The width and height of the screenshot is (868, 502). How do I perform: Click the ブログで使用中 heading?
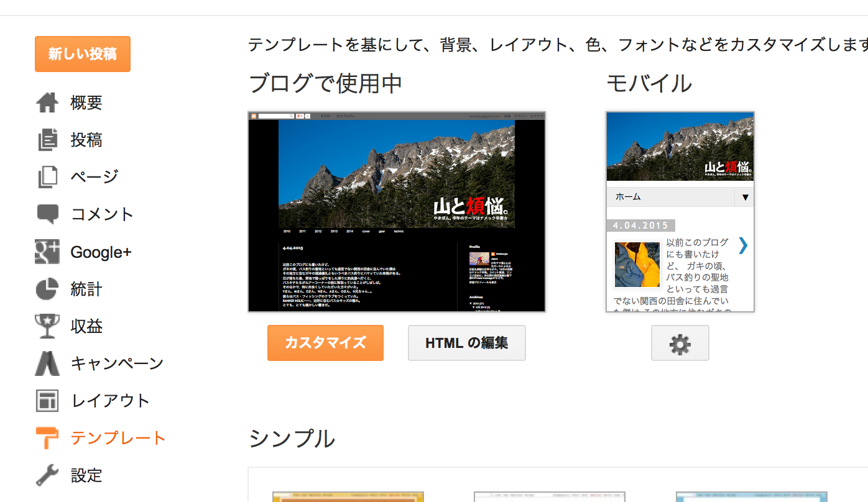pyautogui.click(x=325, y=83)
